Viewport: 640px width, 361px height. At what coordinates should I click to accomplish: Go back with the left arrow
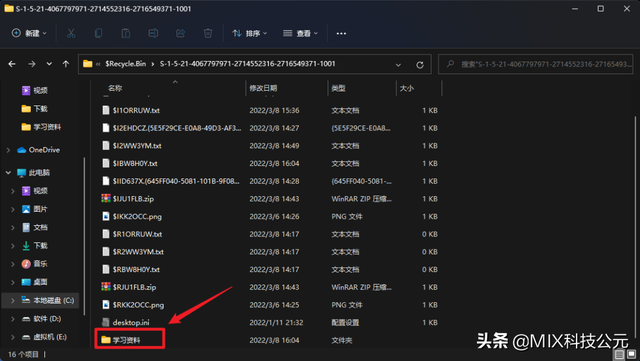12,64
